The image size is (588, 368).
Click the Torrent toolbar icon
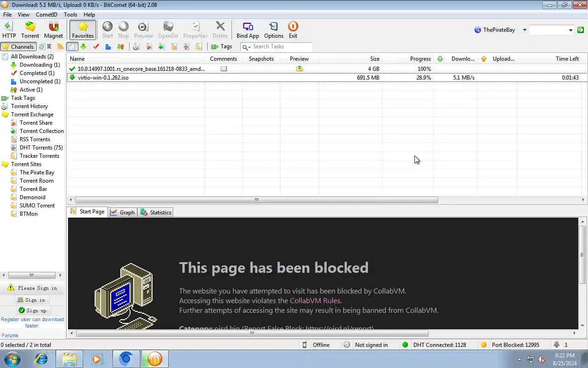[30, 30]
